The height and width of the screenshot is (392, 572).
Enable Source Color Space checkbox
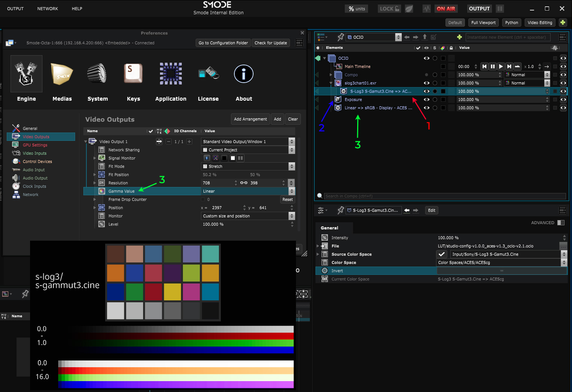pos(442,254)
